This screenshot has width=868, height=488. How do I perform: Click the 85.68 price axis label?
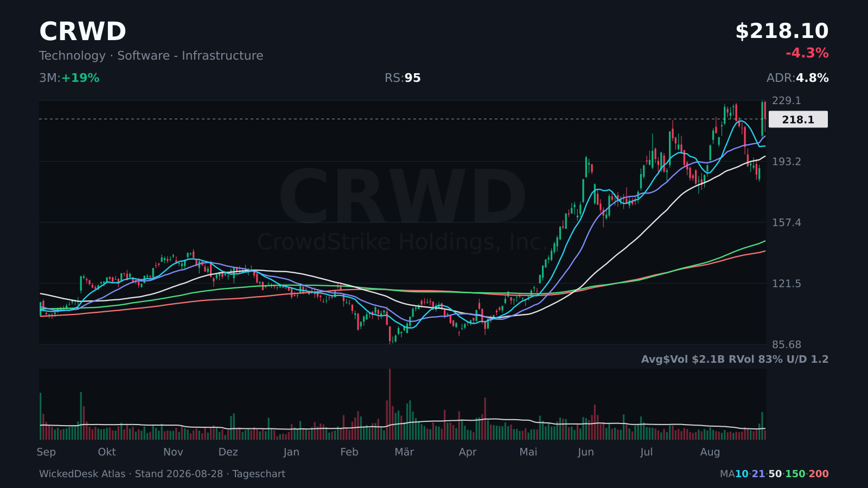[x=787, y=345]
